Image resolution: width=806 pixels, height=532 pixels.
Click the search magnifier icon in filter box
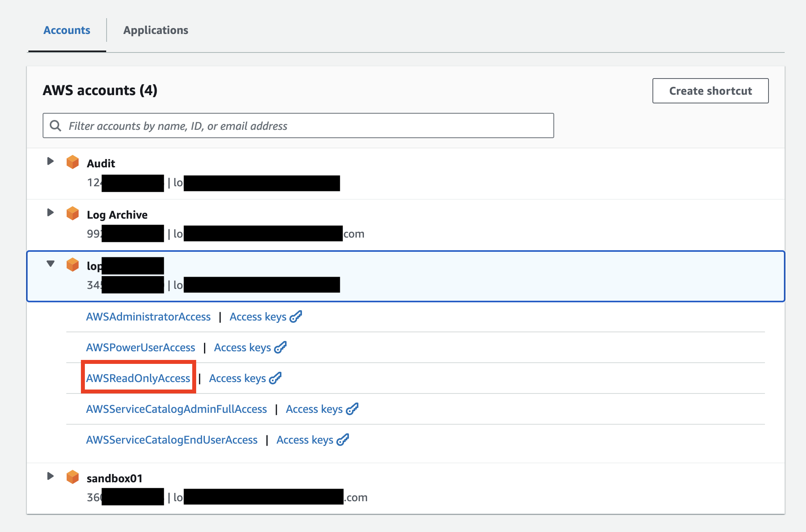[56, 126]
